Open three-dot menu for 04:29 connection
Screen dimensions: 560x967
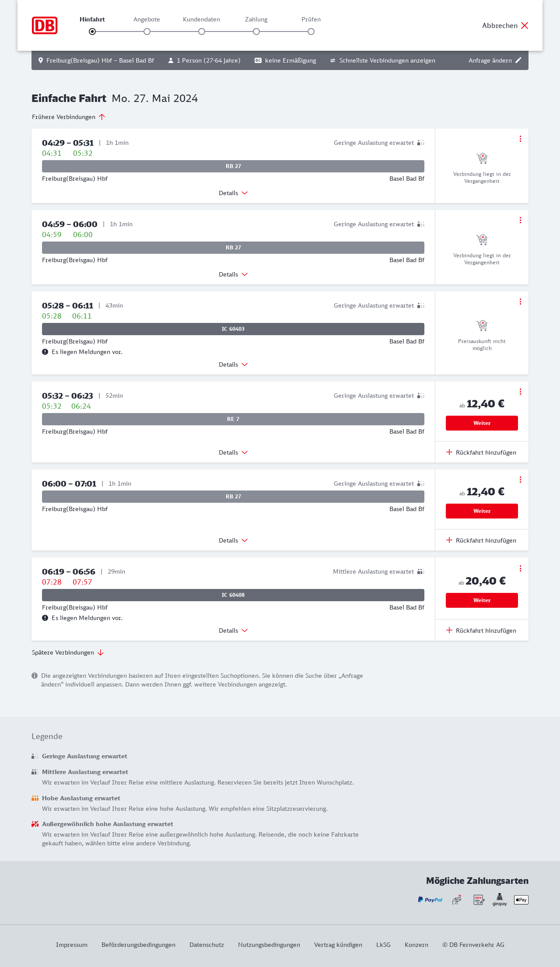click(x=520, y=139)
